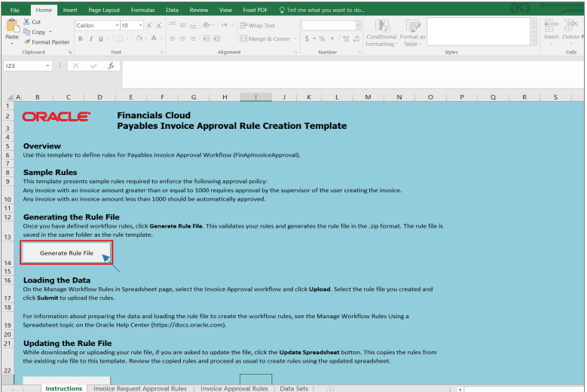The height and width of the screenshot is (392, 587).
Task: Increase font size with larger A icon
Action: tap(149, 26)
